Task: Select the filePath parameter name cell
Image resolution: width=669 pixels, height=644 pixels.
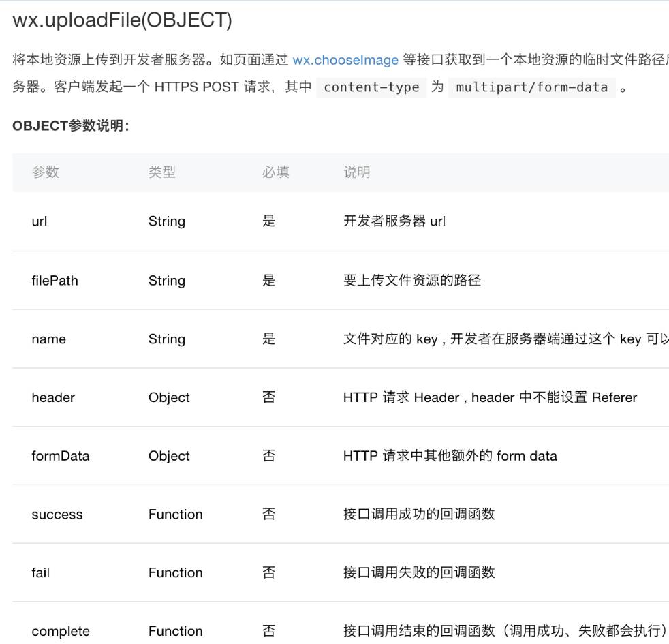Action: point(55,280)
